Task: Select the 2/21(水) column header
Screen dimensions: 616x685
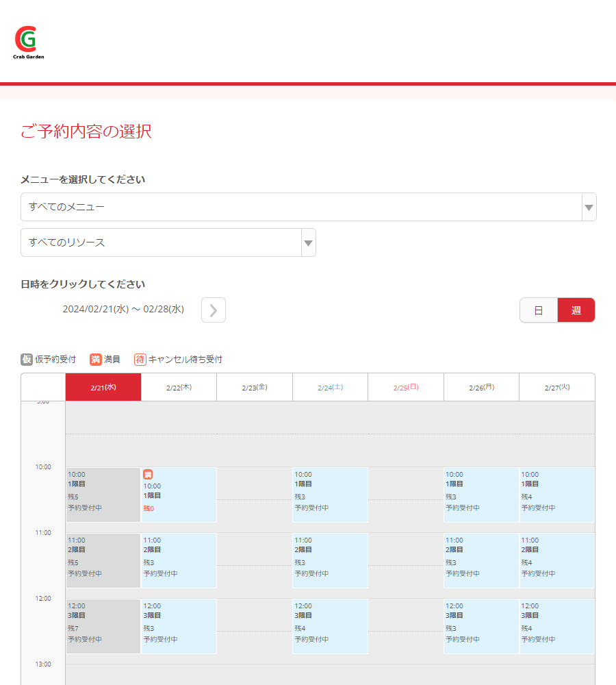Action: 103,387
